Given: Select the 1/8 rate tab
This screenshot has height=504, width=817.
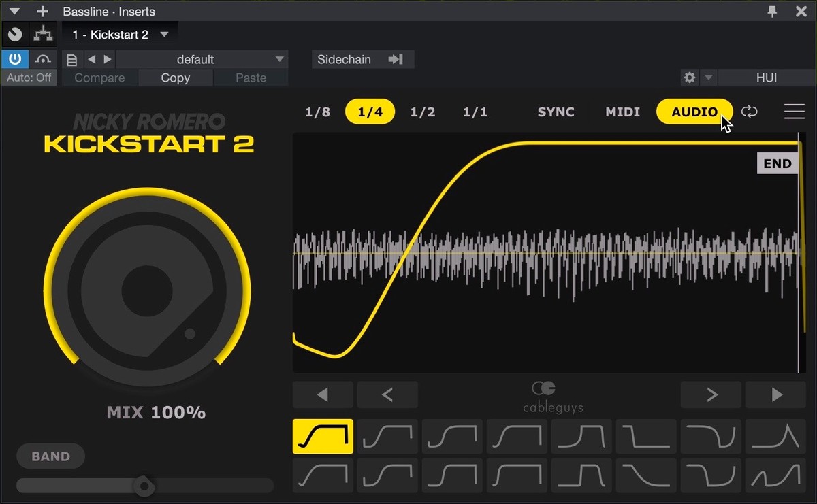Looking at the screenshot, I should 317,112.
